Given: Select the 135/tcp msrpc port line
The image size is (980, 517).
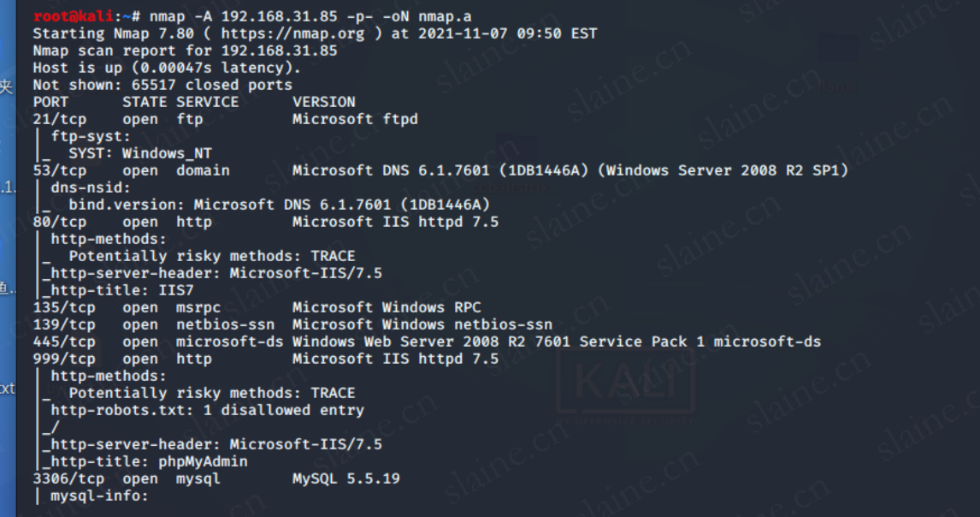Looking at the screenshot, I should 257,307.
